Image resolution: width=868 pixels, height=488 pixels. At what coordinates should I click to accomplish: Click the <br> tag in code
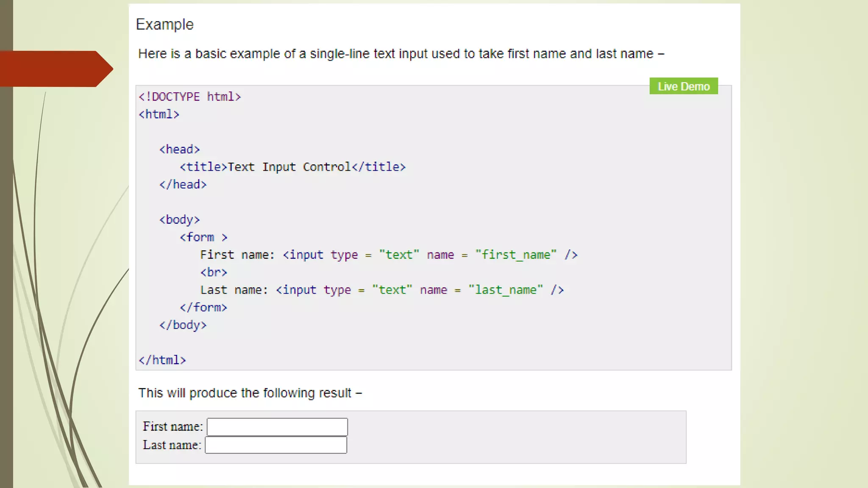214,272
